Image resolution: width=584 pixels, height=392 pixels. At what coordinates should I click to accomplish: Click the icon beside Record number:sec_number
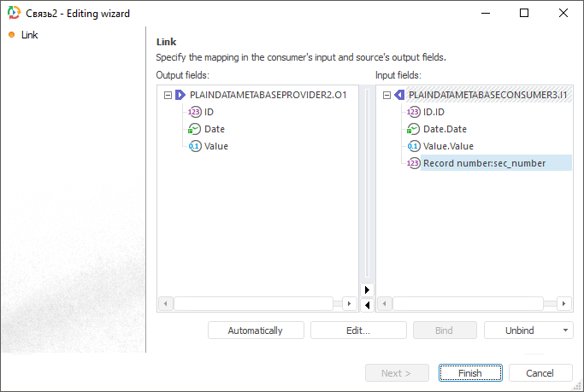(413, 163)
